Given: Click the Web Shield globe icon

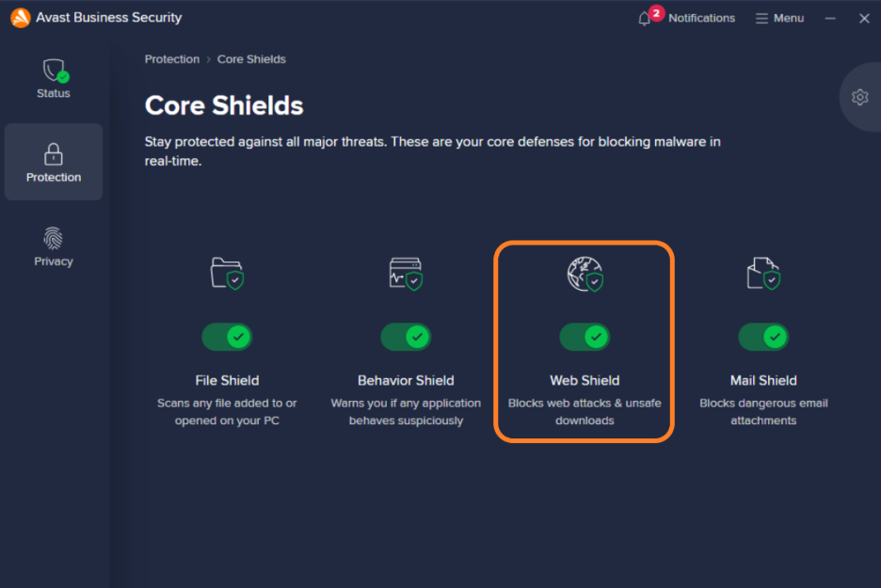Looking at the screenshot, I should click(x=585, y=274).
